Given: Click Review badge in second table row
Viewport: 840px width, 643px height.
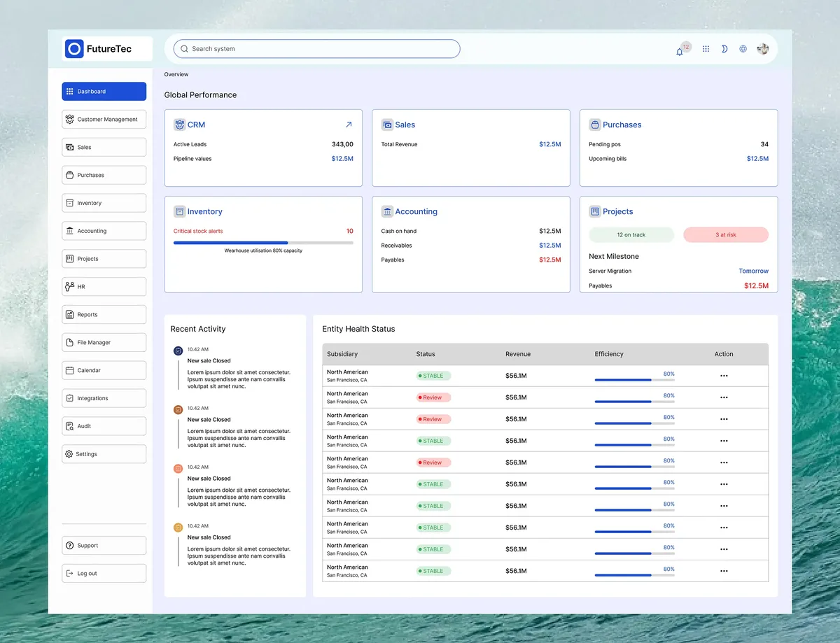Looking at the screenshot, I should coord(433,397).
